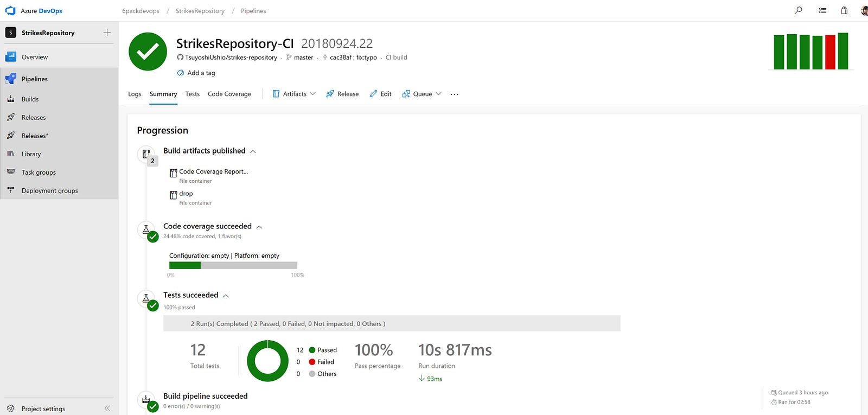The width and height of the screenshot is (868, 415).
Task: Click the red failed build history bar
Action: [x=830, y=53]
